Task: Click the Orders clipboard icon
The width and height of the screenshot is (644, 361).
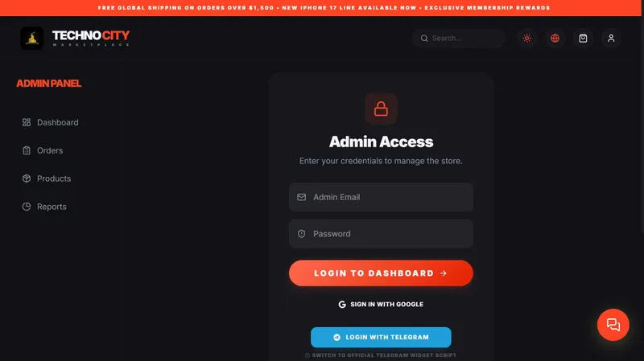Action: click(x=27, y=150)
